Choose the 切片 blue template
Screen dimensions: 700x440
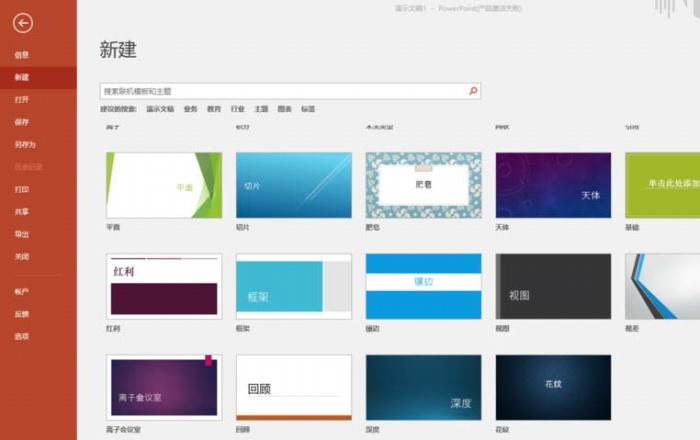pos(293,185)
